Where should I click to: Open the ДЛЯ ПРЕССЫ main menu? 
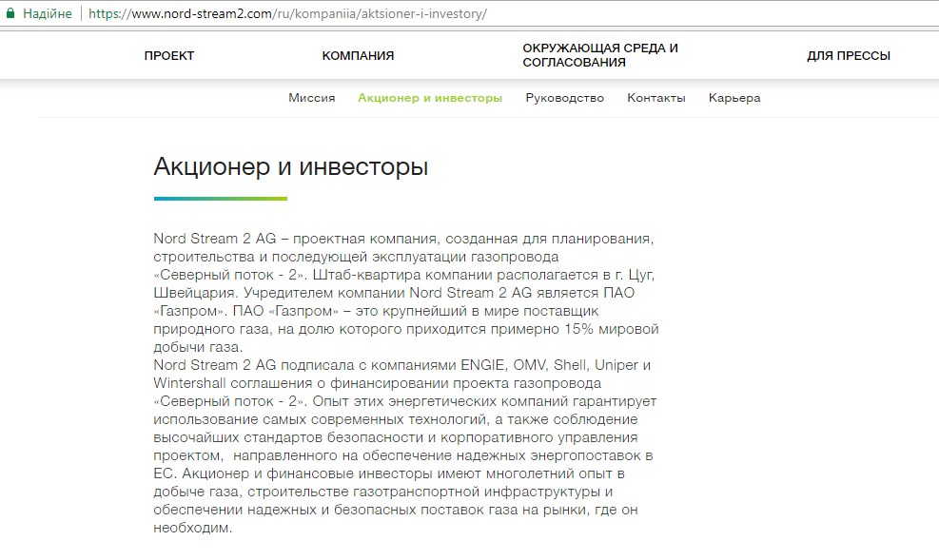coord(849,56)
